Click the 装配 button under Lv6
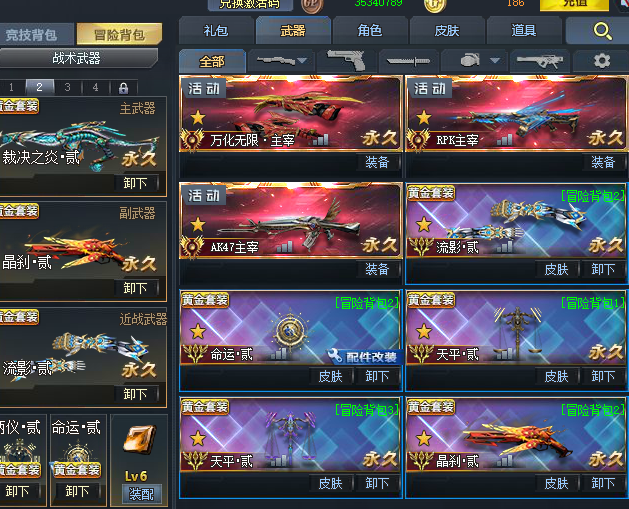The height and width of the screenshot is (509, 629). [141, 494]
